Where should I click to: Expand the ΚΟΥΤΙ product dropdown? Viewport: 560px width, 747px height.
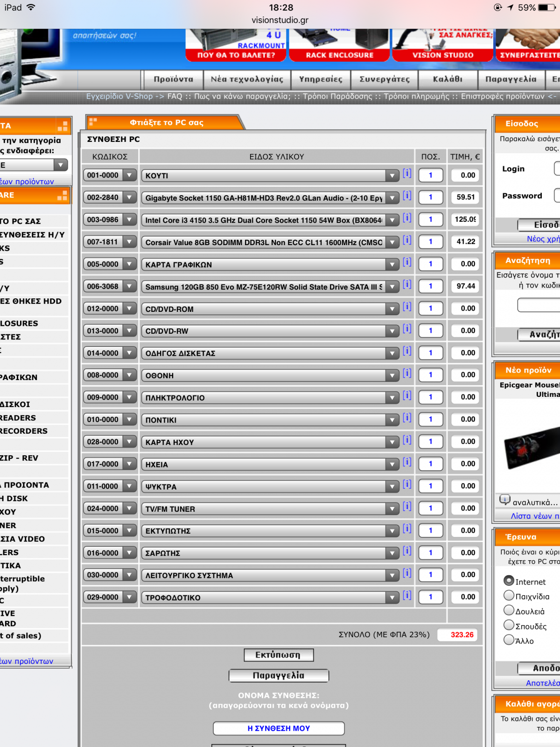(x=271, y=176)
